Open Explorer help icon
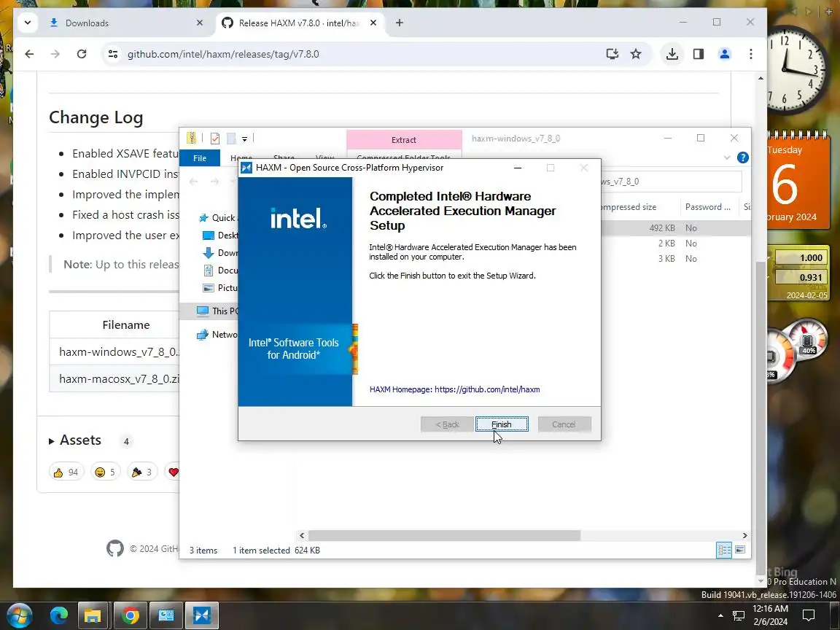Image resolution: width=840 pixels, height=630 pixels. 742,157
